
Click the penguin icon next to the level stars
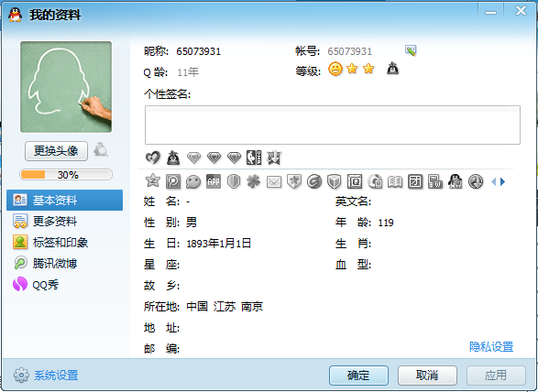point(392,69)
